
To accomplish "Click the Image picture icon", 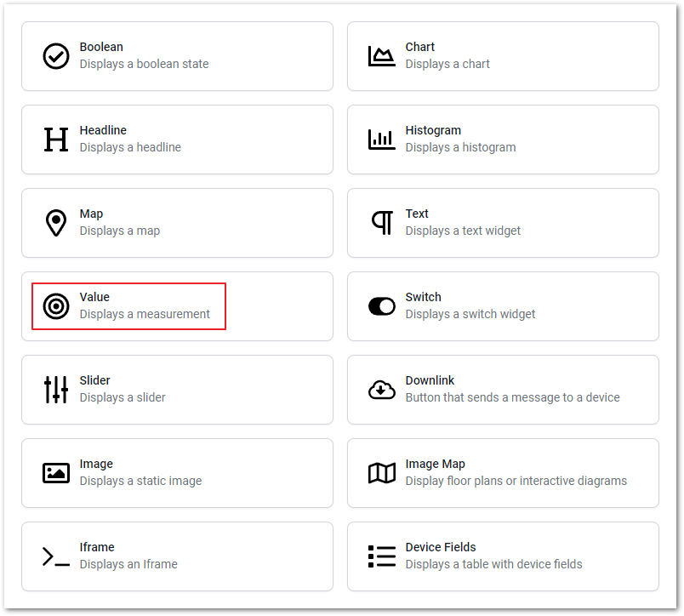I will tap(56, 473).
